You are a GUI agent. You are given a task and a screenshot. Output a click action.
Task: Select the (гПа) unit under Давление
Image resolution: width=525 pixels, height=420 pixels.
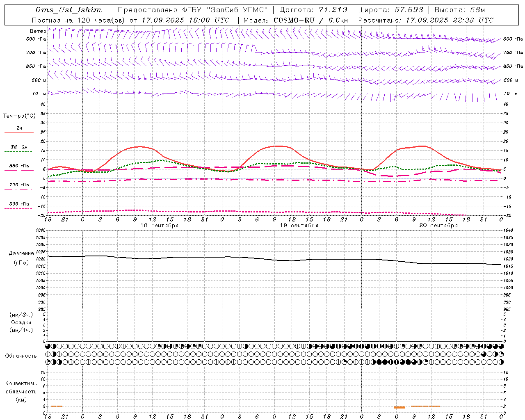[21, 262]
